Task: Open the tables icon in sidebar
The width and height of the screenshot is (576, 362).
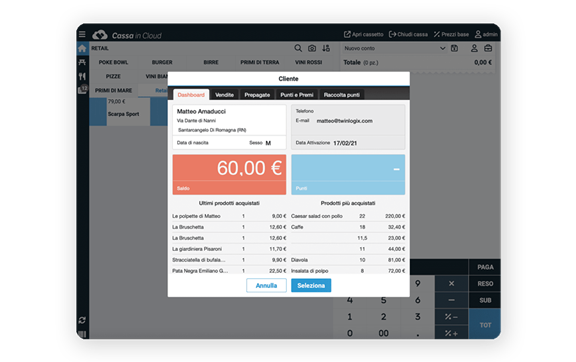Action: click(x=82, y=62)
